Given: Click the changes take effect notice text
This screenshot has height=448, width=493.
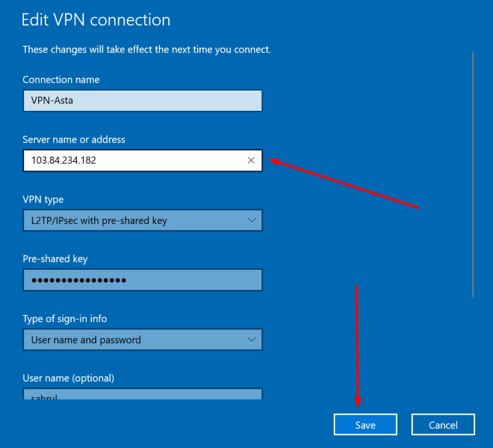Looking at the screenshot, I should click(147, 50).
